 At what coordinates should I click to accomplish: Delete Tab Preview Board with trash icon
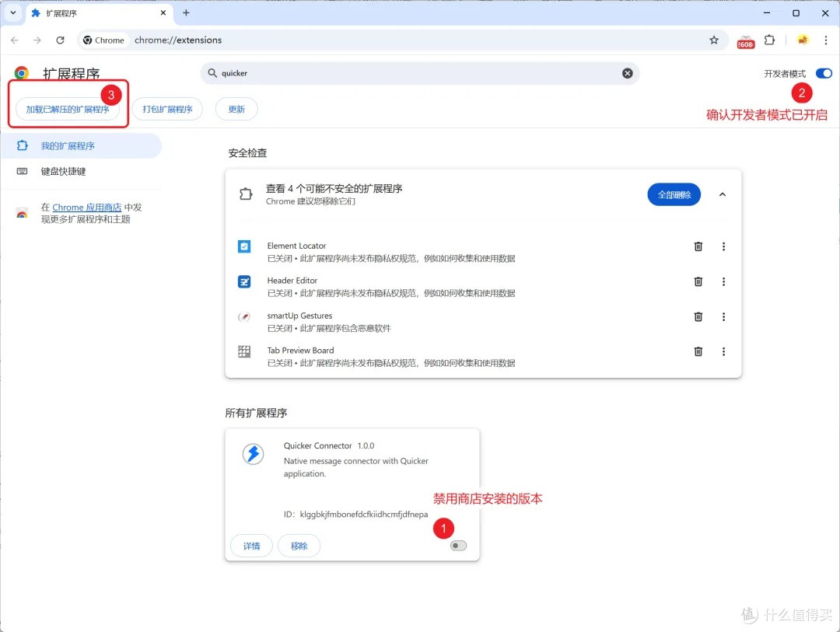point(698,351)
